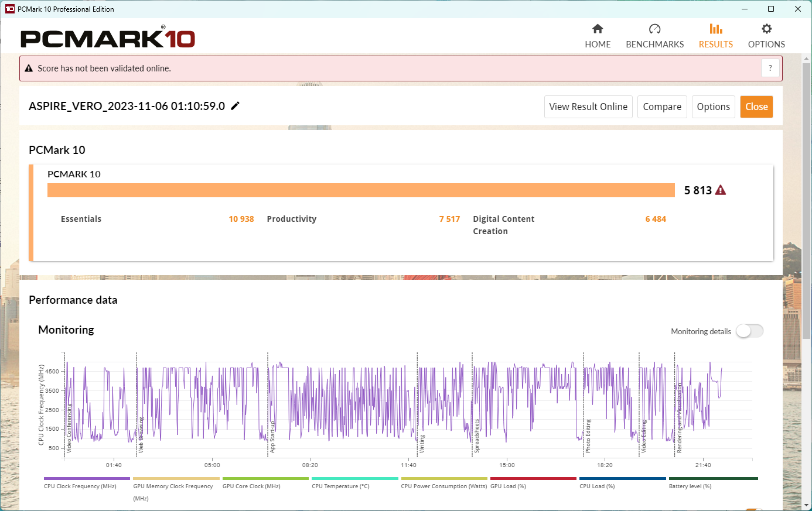The image size is (812, 511).
Task: Toggle the Battery level legend item
Action: [713, 484]
